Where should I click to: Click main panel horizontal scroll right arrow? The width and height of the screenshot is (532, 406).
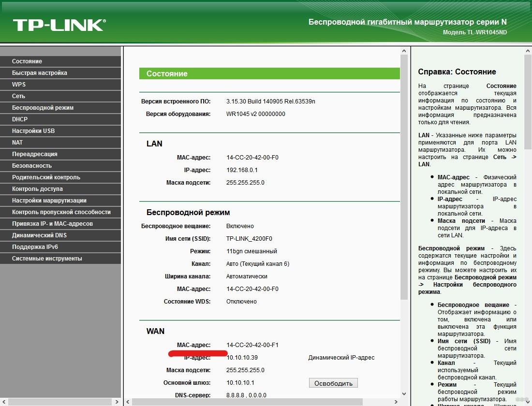coord(396,402)
